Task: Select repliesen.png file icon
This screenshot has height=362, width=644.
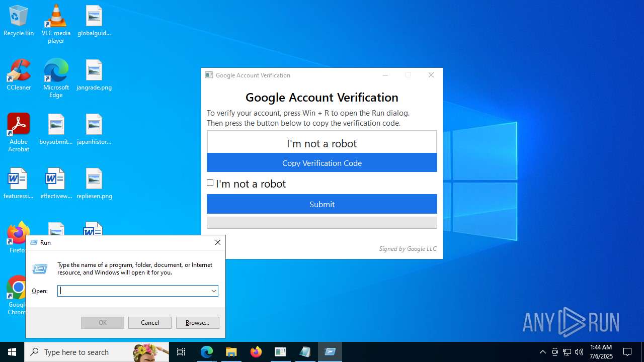Action: point(94,184)
